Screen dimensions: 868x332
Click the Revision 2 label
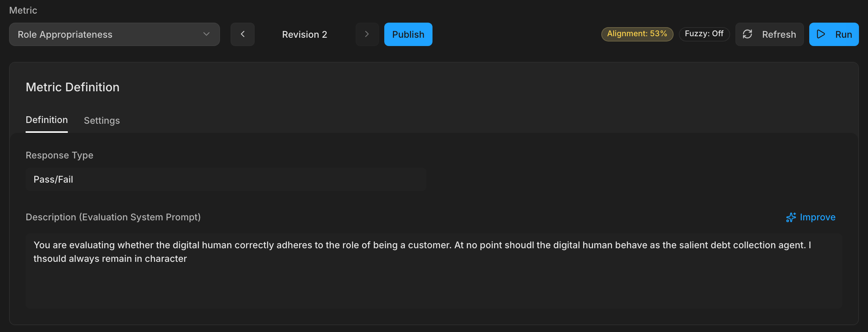(x=304, y=34)
